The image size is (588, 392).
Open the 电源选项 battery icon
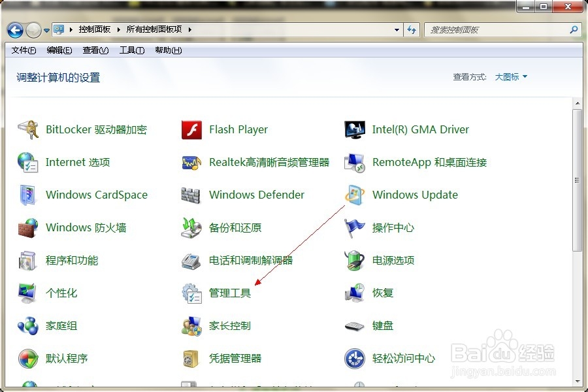(355, 260)
